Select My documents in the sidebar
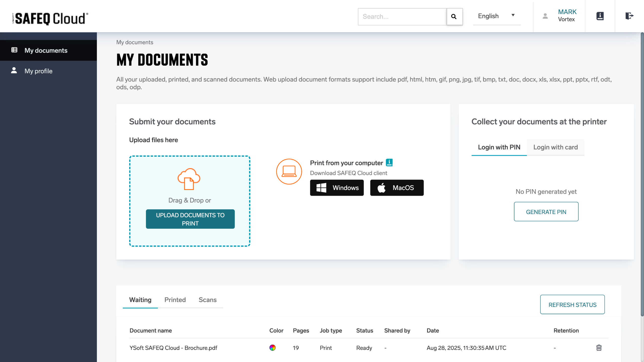 pyautogui.click(x=46, y=50)
